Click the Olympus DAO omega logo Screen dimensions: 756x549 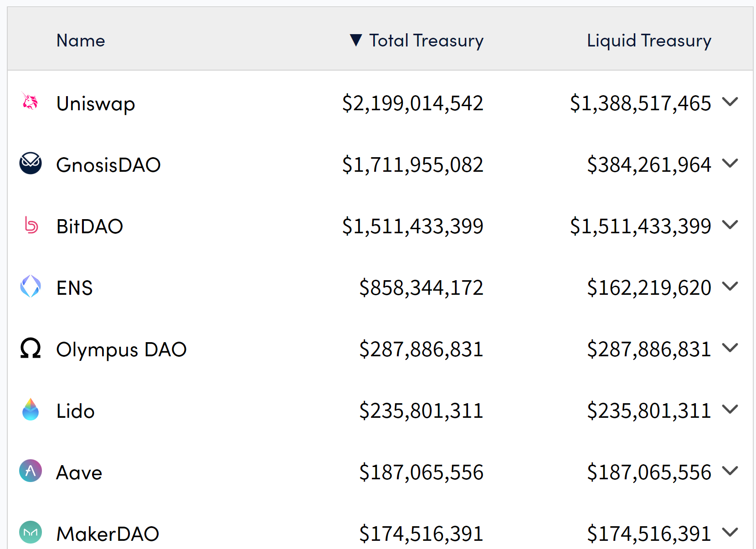tap(31, 348)
